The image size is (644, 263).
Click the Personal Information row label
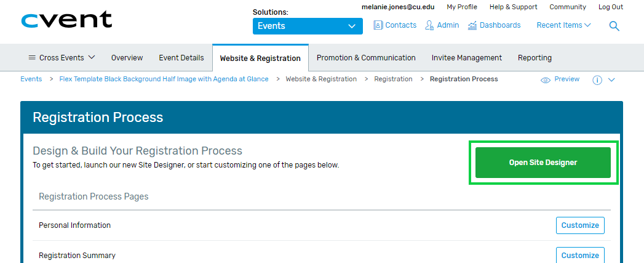tap(75, 225)
